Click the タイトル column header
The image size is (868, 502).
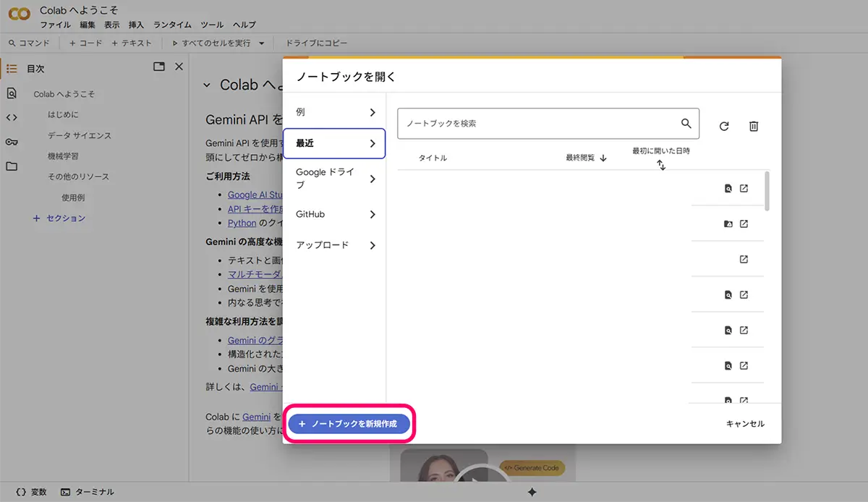click(x=433, y=158)
